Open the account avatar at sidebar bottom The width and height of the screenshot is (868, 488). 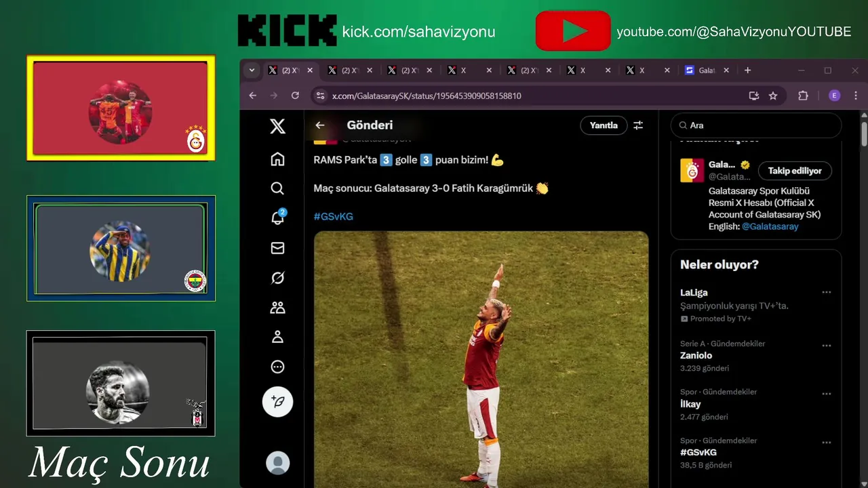[x=278, y=463]
